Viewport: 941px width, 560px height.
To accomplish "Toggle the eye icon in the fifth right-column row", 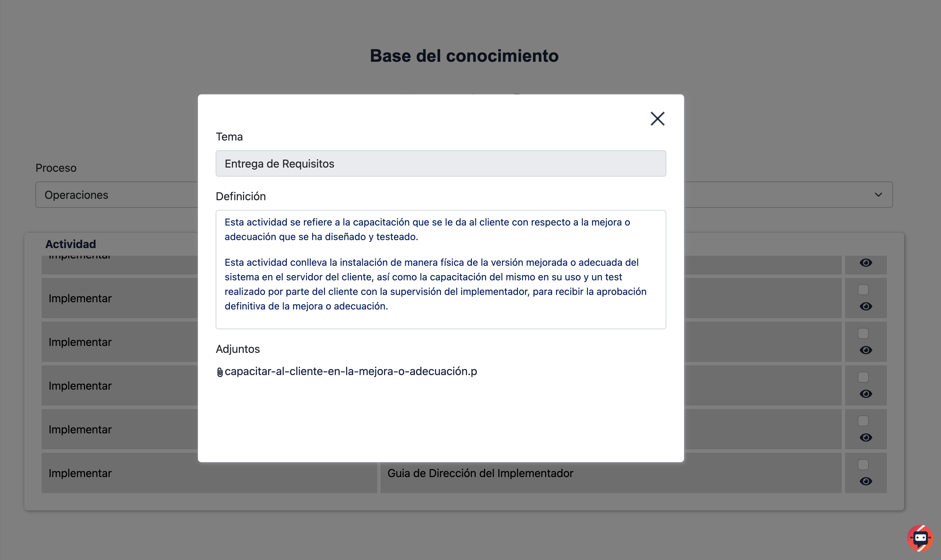I will tap(866, 438).
